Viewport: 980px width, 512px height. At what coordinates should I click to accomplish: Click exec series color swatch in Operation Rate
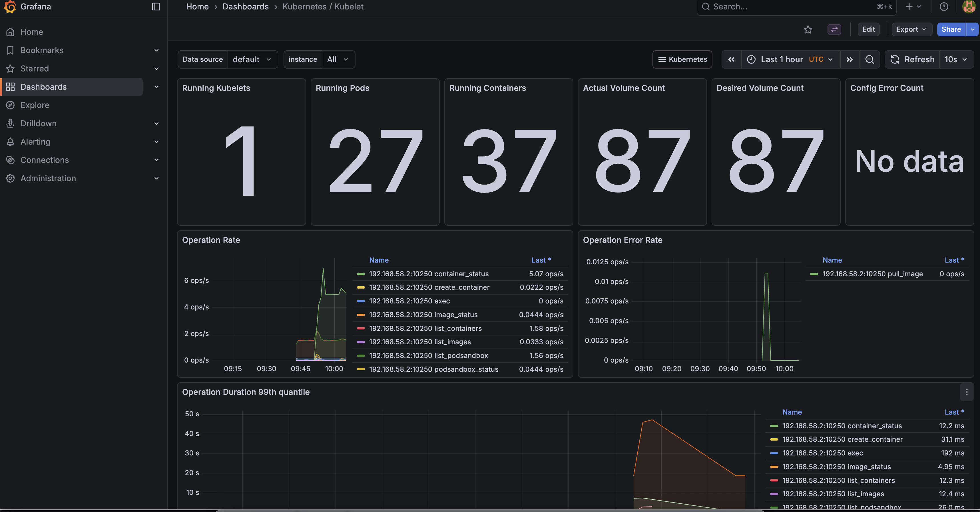(x=361, y=301)
